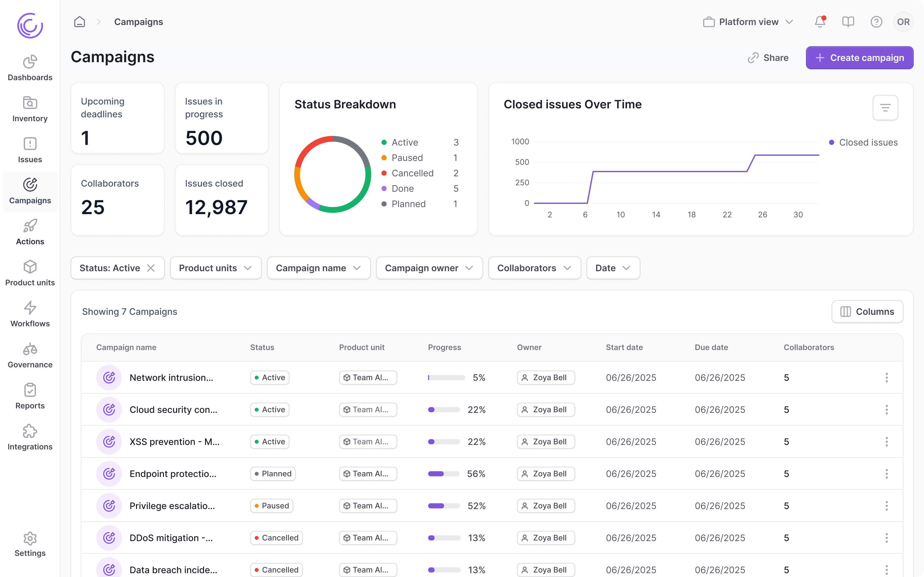Open Integrations from the sidebar
Viewport: 924px width, 577px height.
[x=30, y=437]
